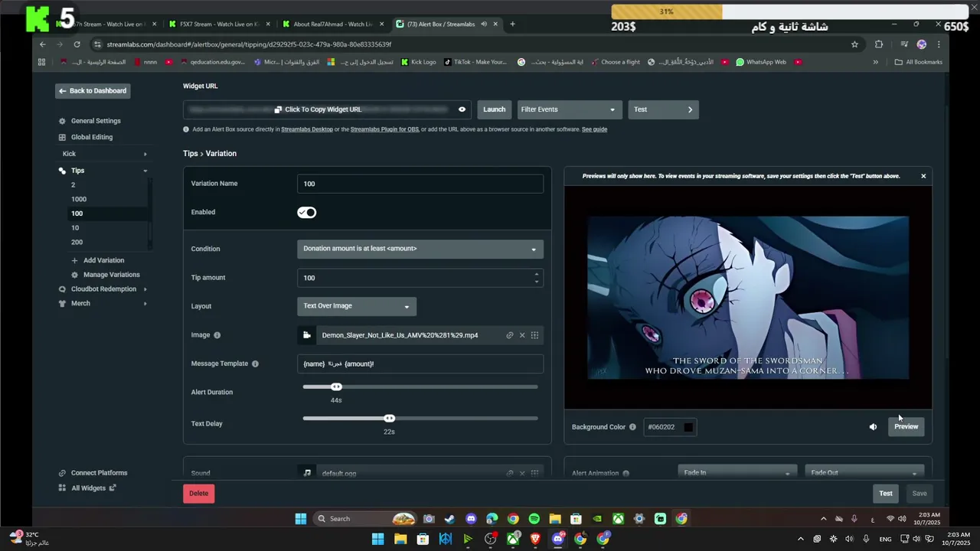The height and width of the screenshot is (551, 980).
Task: Collapse the Tips section in sidebar
Action: [x=145, y=171]
